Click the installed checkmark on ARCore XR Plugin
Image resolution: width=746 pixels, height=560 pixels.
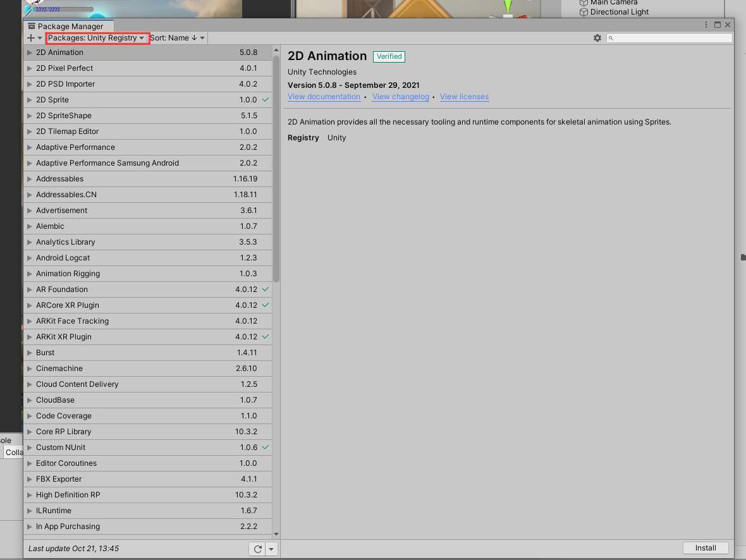[266, 305]
